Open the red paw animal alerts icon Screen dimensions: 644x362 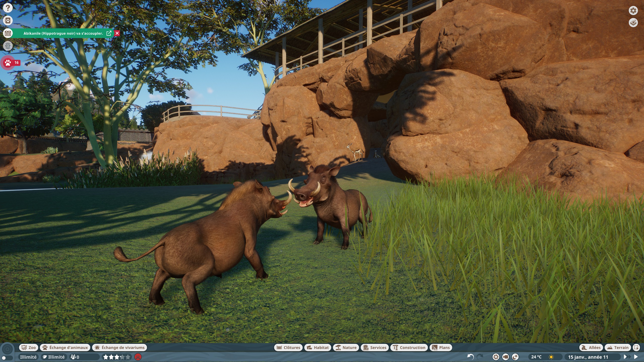coord(8,63)
